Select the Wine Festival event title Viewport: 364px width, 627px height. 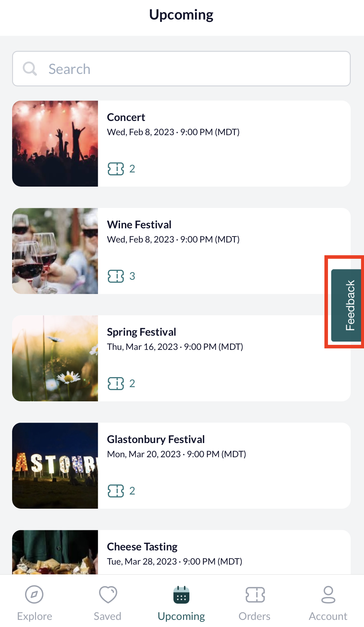(139, 225)
